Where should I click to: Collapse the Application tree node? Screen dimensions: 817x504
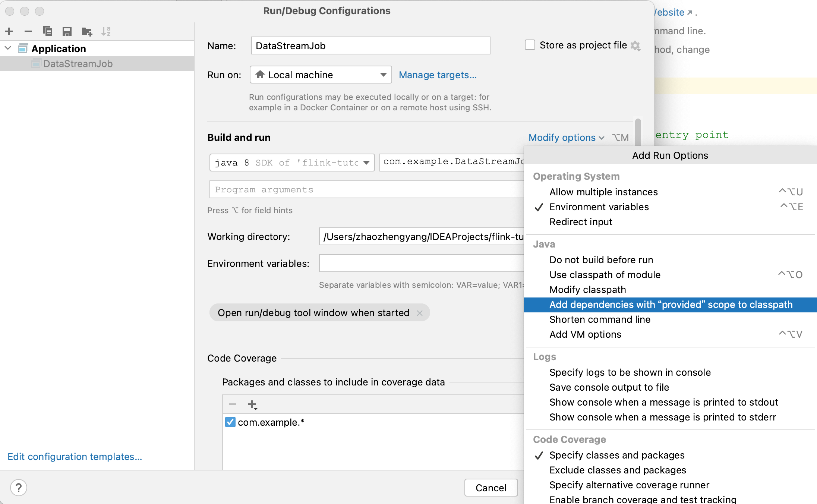click(8, 48)
